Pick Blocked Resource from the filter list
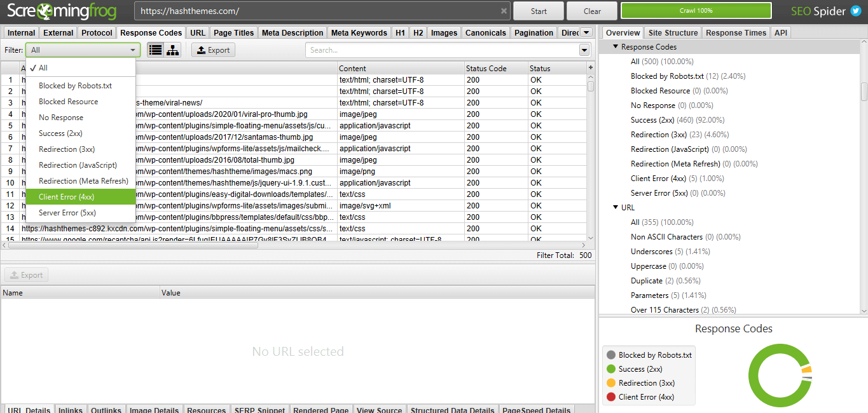 click(x=81, y=102)
